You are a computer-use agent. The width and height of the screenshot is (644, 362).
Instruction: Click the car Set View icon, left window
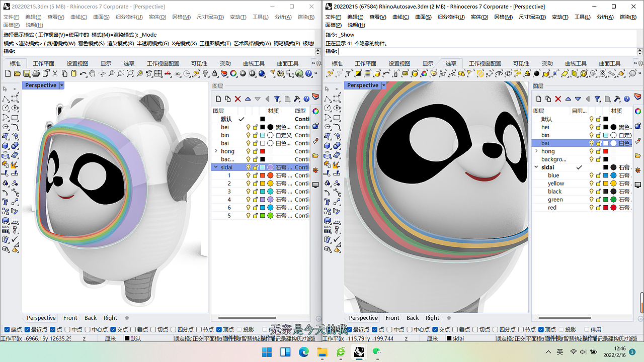168,73
